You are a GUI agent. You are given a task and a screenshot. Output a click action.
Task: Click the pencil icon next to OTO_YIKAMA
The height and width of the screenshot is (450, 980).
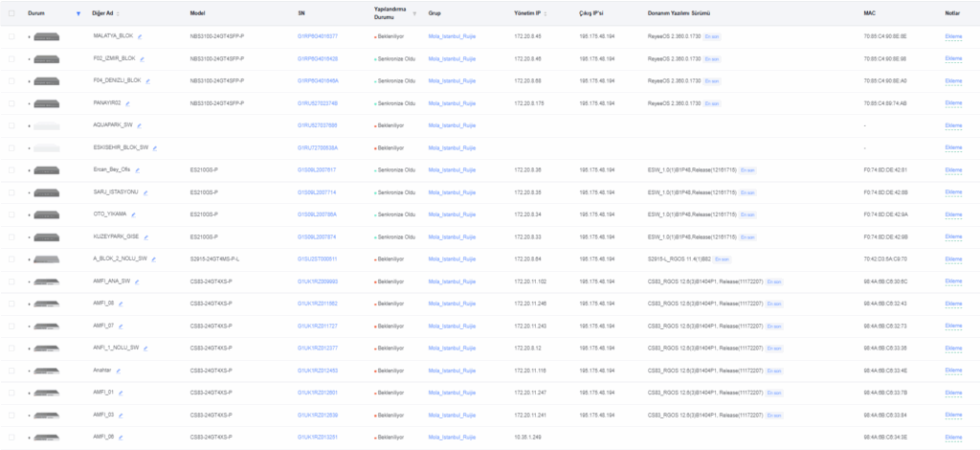point(131,214)
